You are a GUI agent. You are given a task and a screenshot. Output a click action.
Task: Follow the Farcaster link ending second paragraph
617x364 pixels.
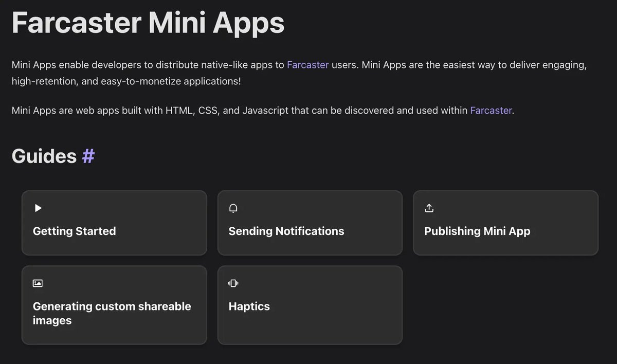click(x=491, y=110)
